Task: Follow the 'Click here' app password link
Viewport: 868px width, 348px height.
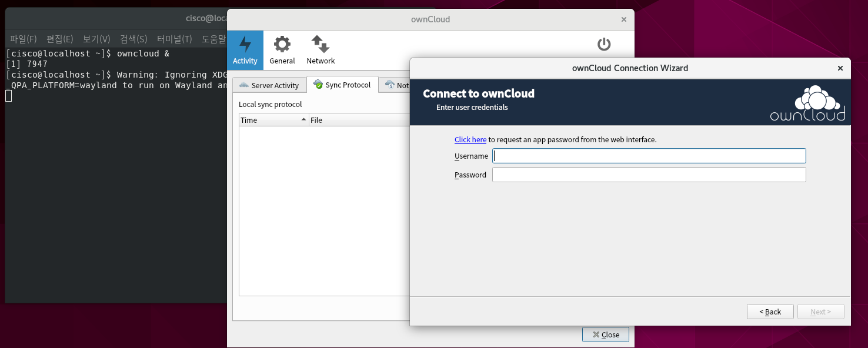Action: tap(470, 140)
